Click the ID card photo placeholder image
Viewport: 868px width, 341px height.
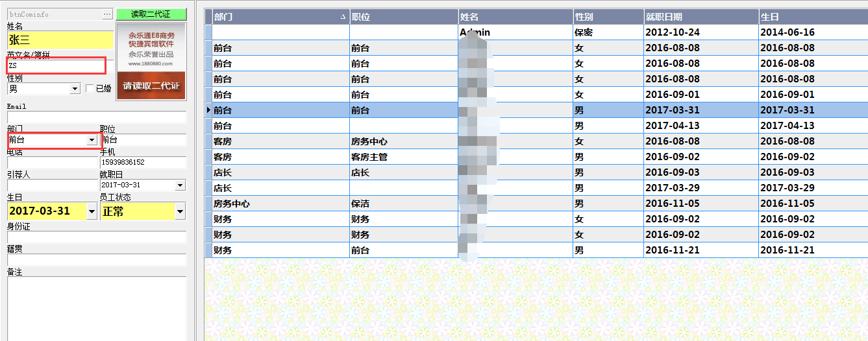coord(151,62)
